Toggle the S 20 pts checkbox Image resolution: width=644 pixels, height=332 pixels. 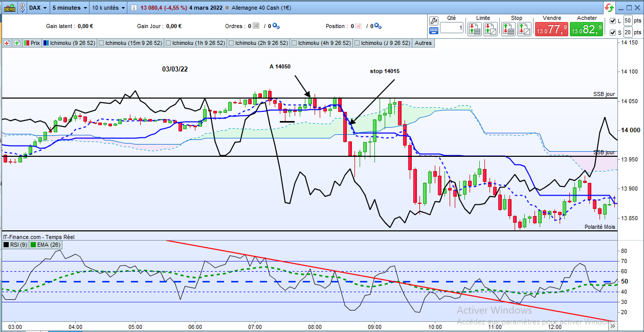point(613,33)
